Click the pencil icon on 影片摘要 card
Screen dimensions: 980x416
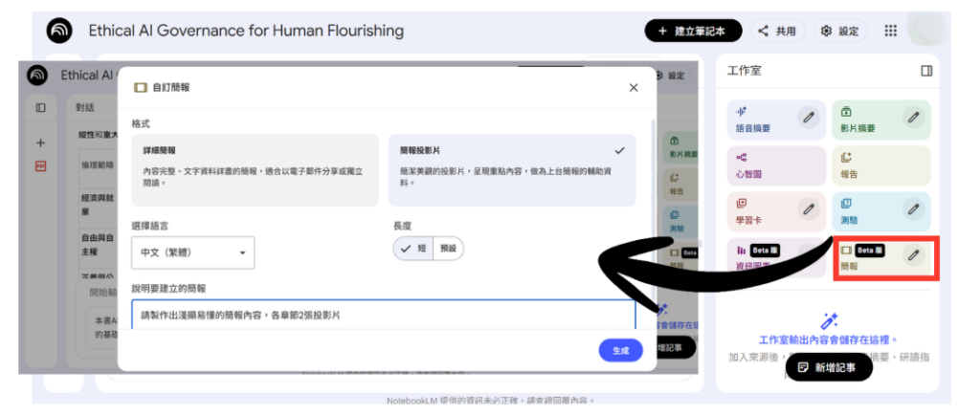(x=913, y=118)
